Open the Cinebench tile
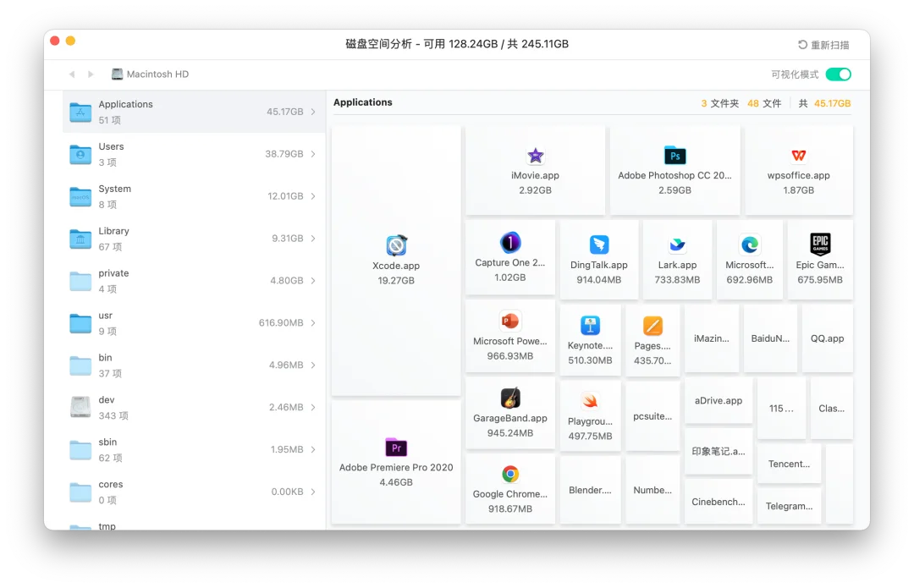914x588 pixels. click(x=719, y=501)
